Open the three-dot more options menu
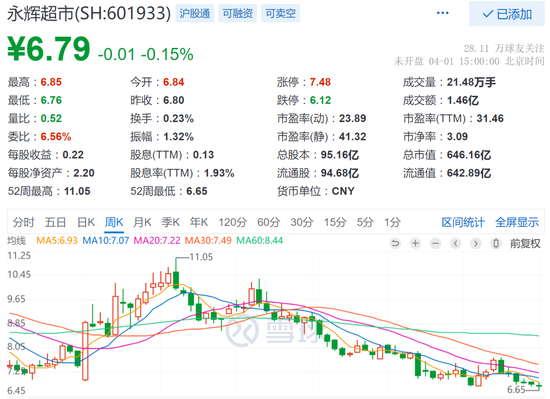Image resolution: width=550 pixels, height=399 pixels. coord(442,13)
